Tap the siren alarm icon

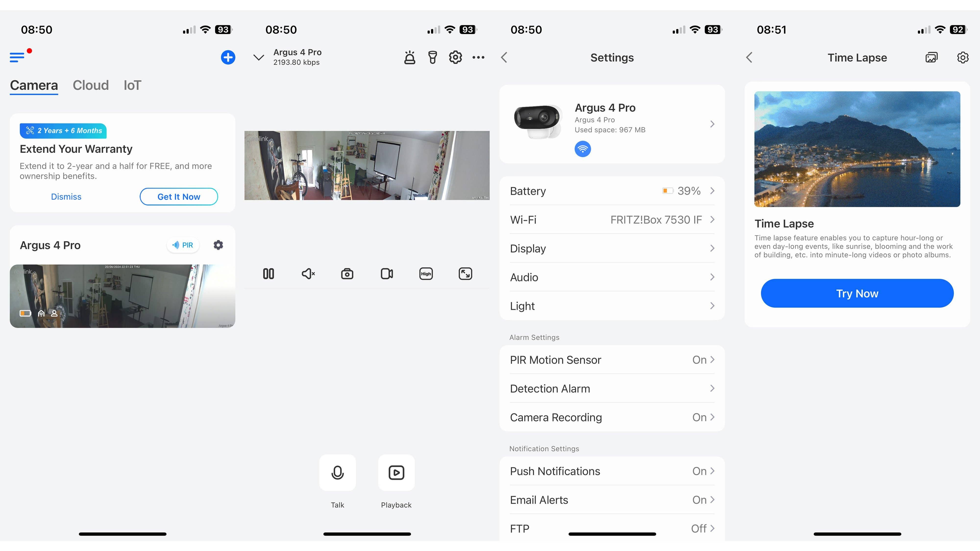click(409, 58)
